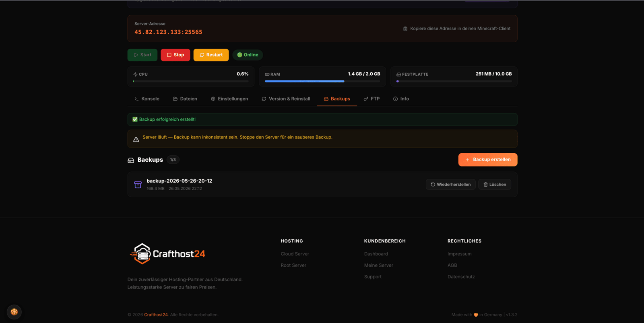The height and width of the screenshot is (323, 644).
Task: Click the Online status badge
Action: pos(248,55)
